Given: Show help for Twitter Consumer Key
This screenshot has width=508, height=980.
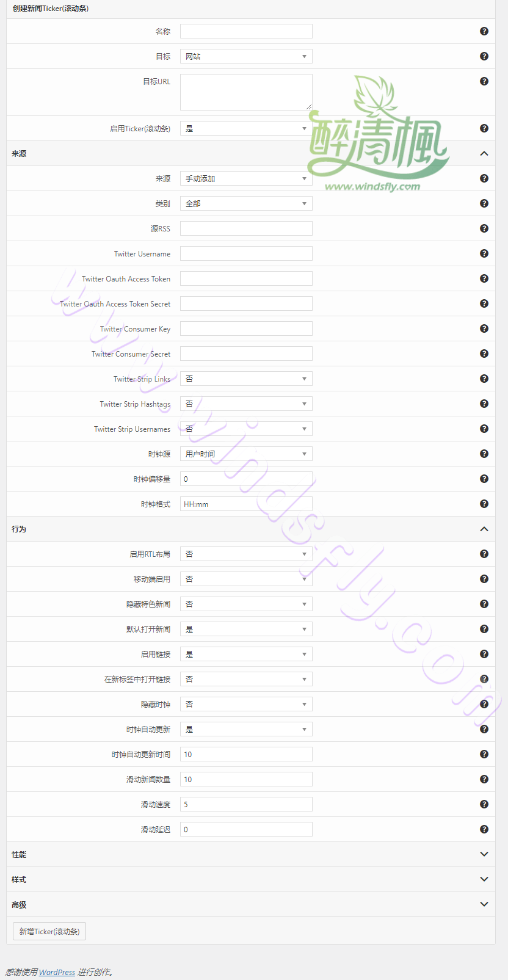Looking at the screenshot, I should pos(484,328).
